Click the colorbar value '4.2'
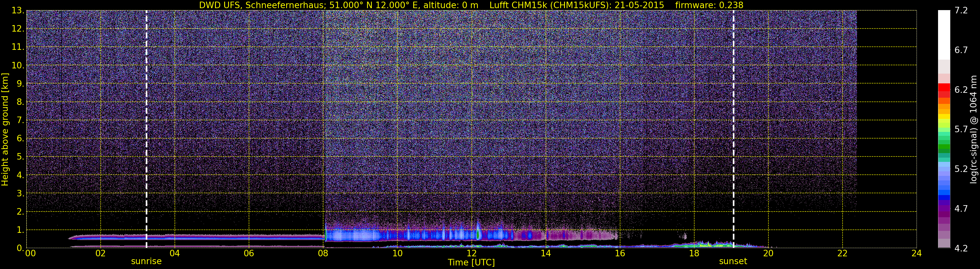980x269 pixels. click(x=961, y=248)
